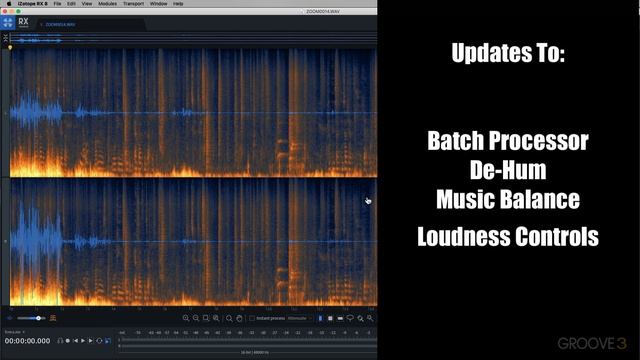Click the iZotope RX logo icon
Screen dimensions: 640x360
(8, 23)
